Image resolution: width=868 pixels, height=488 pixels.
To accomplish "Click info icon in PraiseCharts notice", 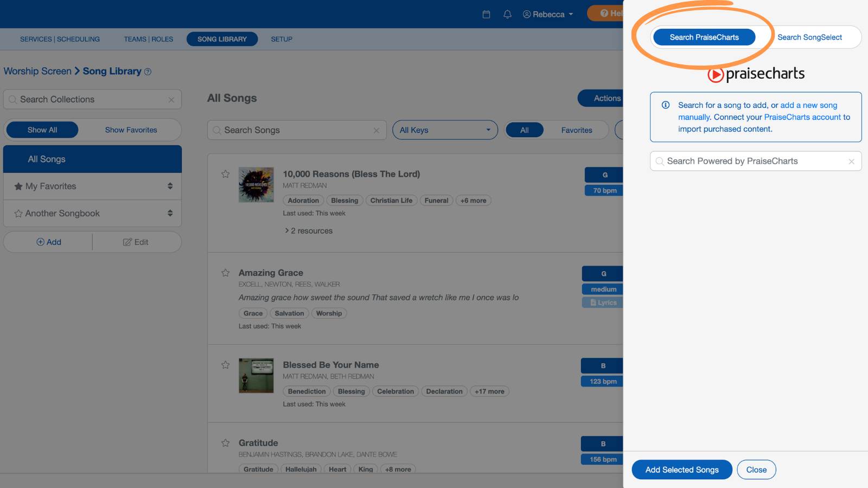I will 666,105.
